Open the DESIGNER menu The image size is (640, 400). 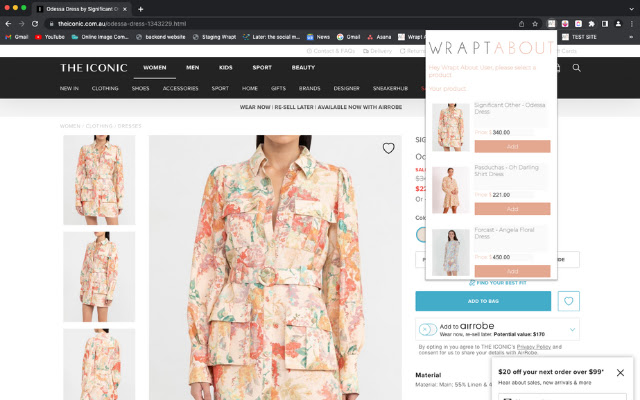(347, 88)
